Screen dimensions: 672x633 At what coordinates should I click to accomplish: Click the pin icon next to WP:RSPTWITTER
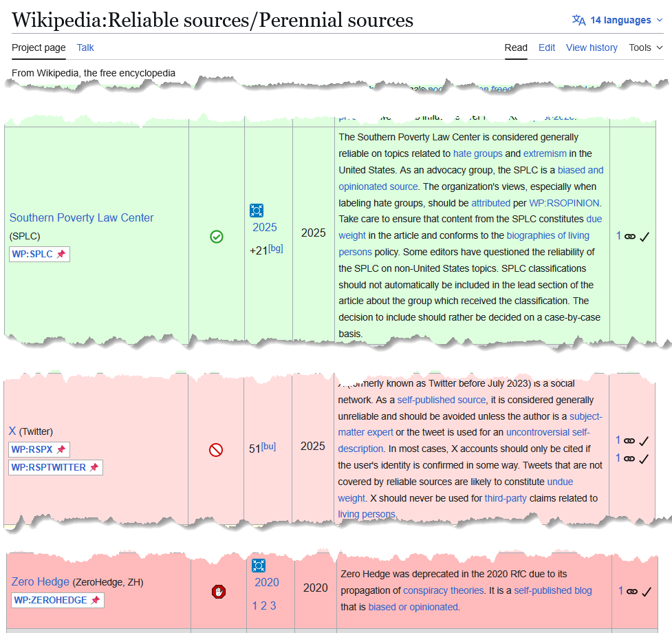pyautogui.click(x=94, y=468)
